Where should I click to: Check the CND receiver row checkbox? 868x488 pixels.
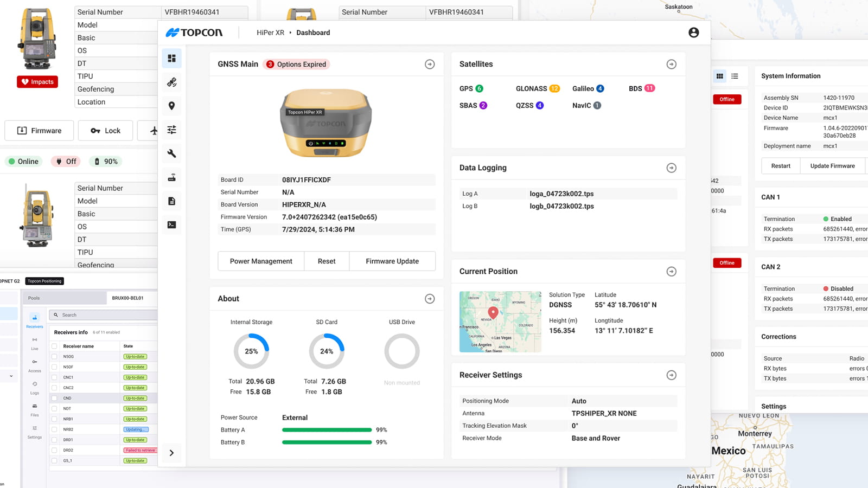coord(54,398)
